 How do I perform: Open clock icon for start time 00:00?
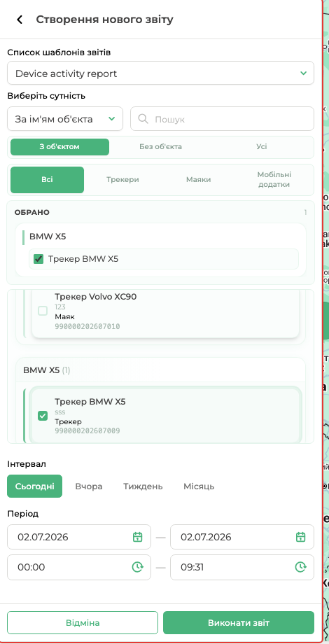(138, 567)
